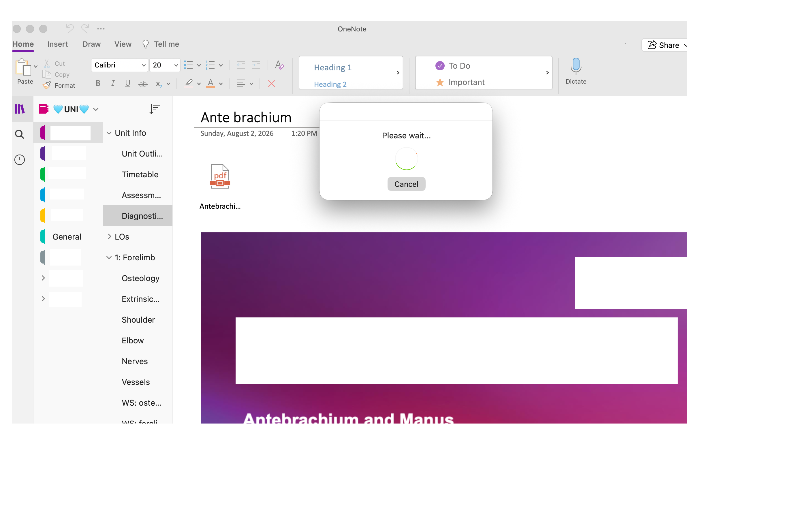Open the title bar more options ellipsis
This screenshot has width=812, height=508.
point(101,29)
